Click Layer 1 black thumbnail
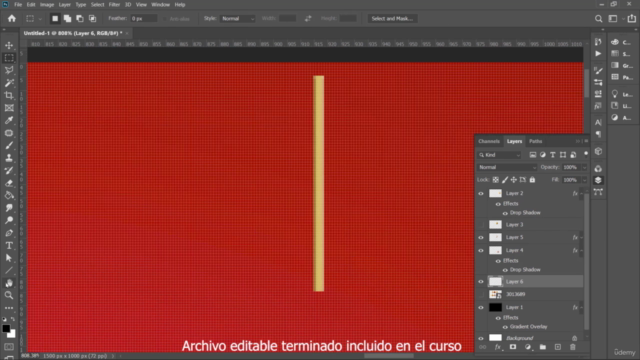The image size is (640, 360). [x=496, y=307]
